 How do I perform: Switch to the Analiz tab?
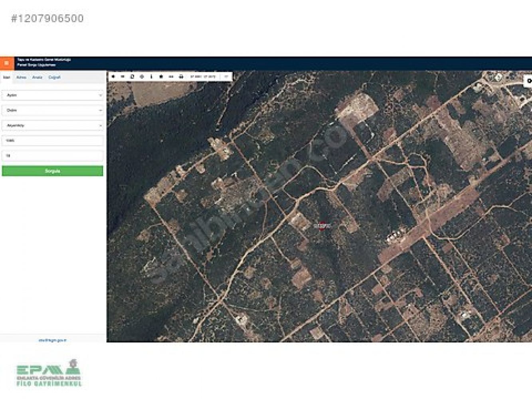pyautogui.click(x=37, y=77)
